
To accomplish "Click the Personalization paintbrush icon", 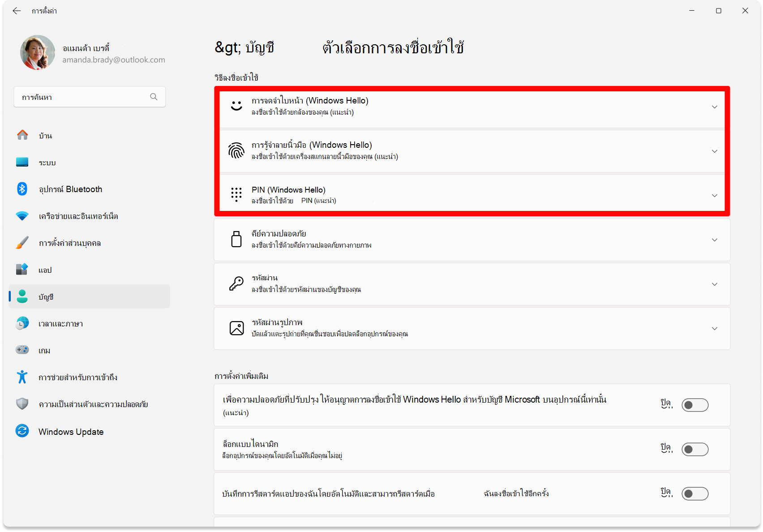I will [x=22, y=243].
